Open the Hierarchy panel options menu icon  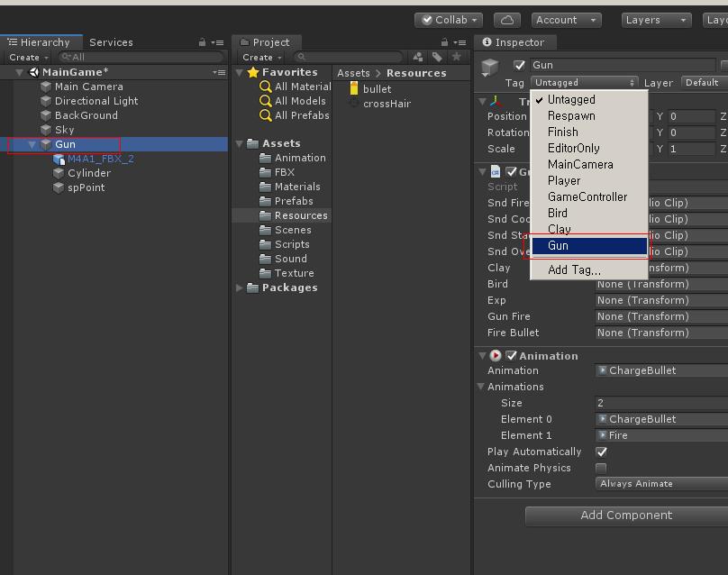point(217,42)
